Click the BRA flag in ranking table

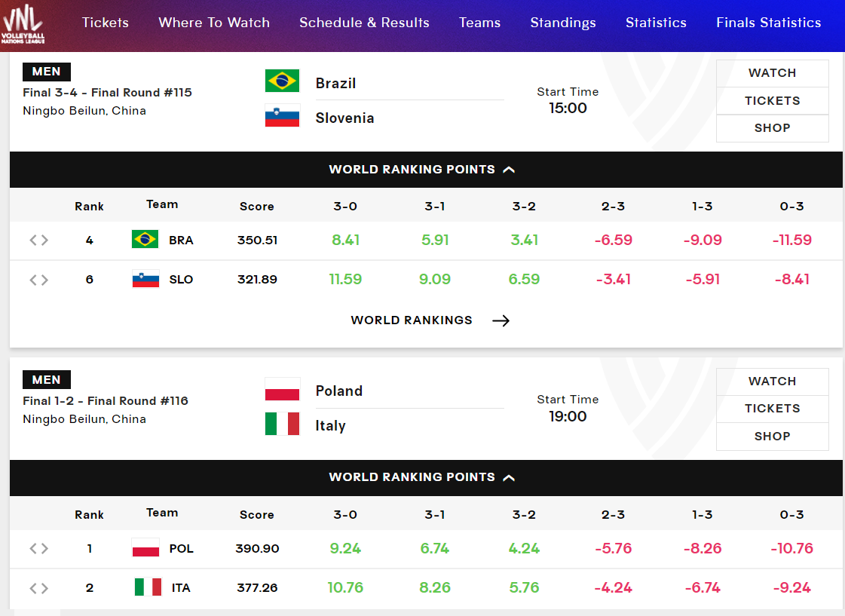[x=145, y=240]
